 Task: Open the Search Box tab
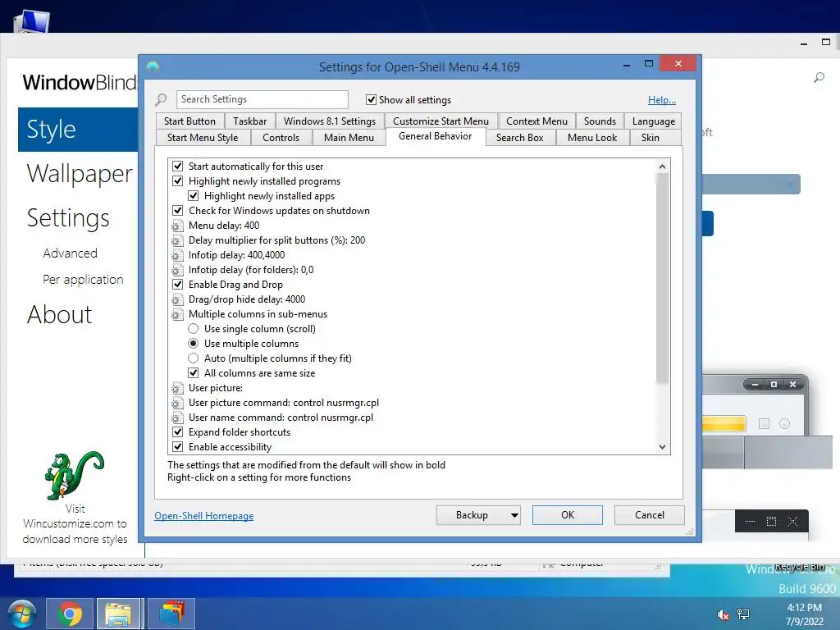click(x=519, y=138)
